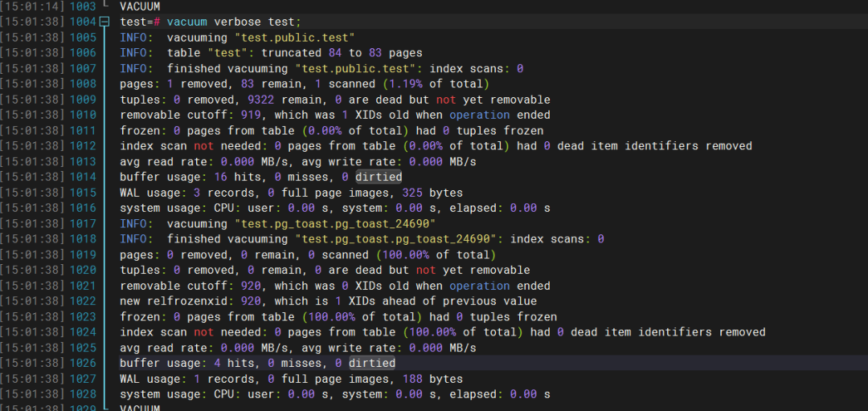Click timestamp [15:01:14] on line 1003
The image size is (868, 411).
[33, 6]
